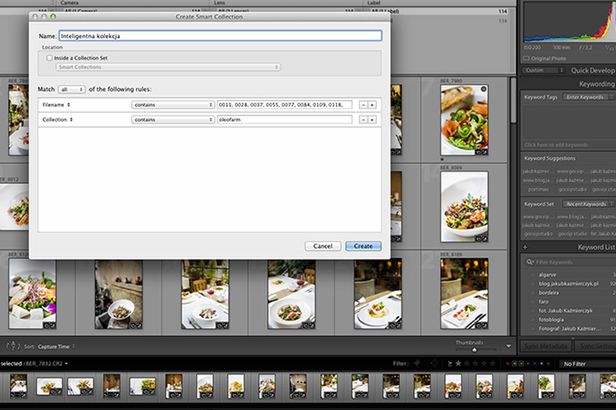Viewport: 616px width, 410px height.
Task: Add a rule after the Filename row
Action: coord(372,105)
